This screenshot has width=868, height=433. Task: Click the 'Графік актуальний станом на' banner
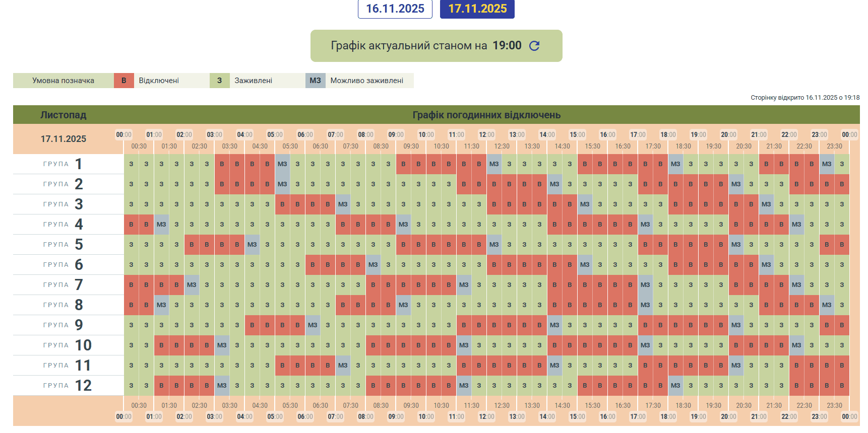point(409,46)
